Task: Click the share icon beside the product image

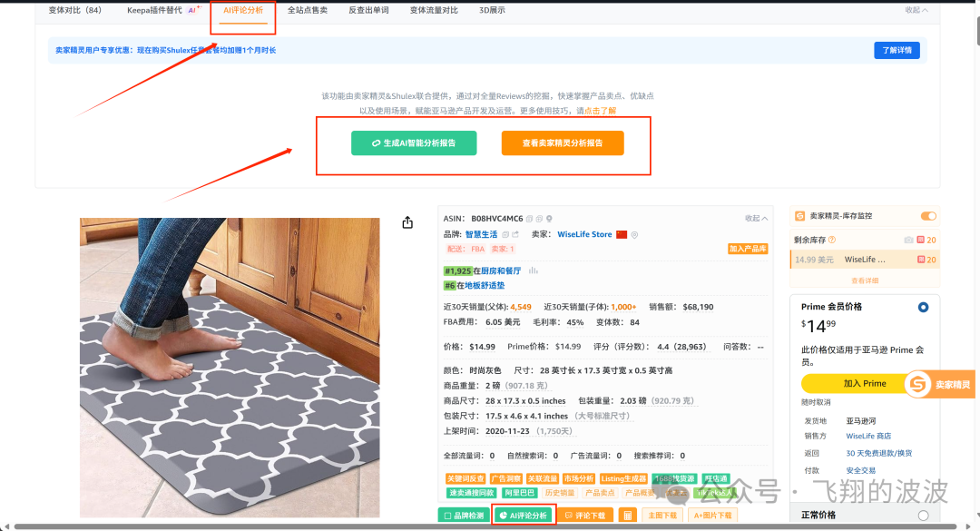Action: click(407, 222)
